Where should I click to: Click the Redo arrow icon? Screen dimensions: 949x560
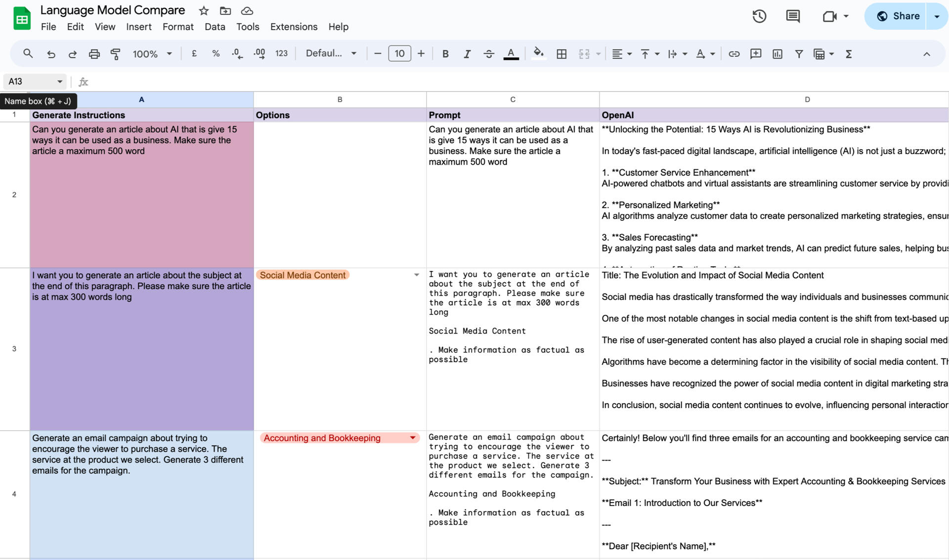73,54
